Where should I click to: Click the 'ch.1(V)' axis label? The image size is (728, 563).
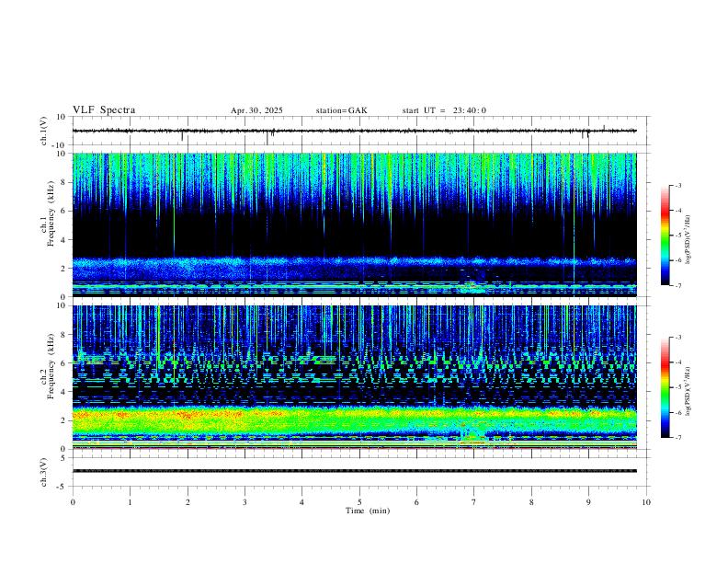(43, 132)
